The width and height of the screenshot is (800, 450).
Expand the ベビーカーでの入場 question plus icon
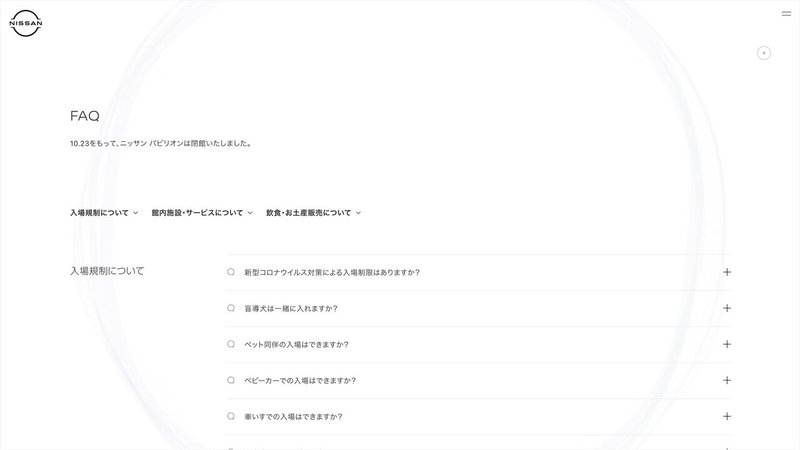click(x=727, y=380)
